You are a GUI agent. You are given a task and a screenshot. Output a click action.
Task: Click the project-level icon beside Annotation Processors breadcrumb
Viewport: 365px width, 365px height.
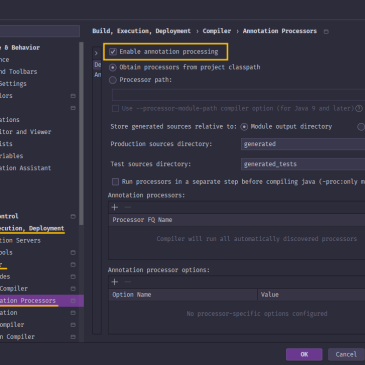pyautogui.click(x=326, y=31)
